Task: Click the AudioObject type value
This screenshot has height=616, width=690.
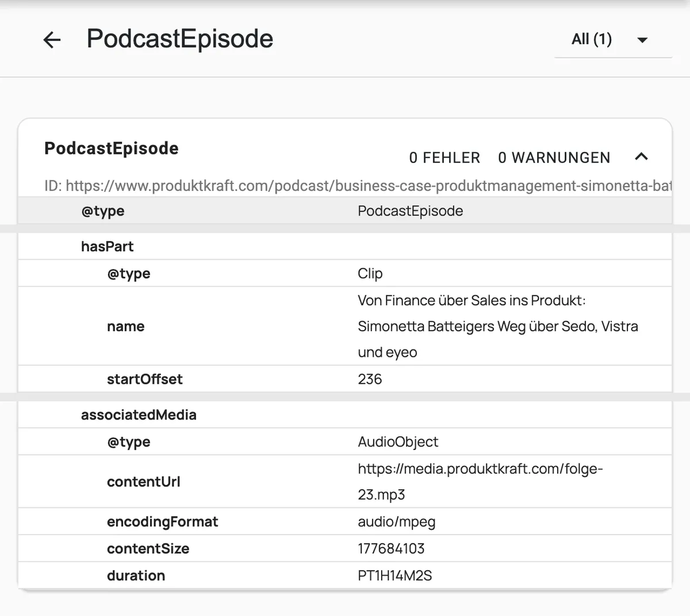Action: click(x=398, y=442)
